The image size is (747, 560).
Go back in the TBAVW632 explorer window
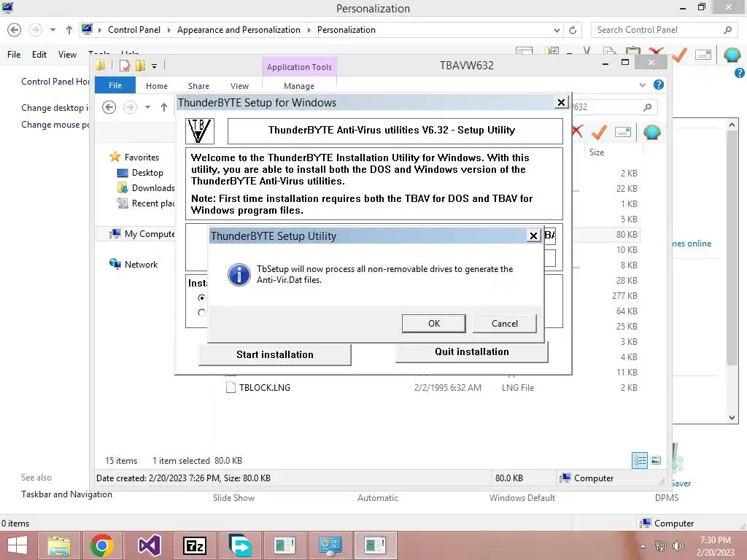(x=109, y=107)
